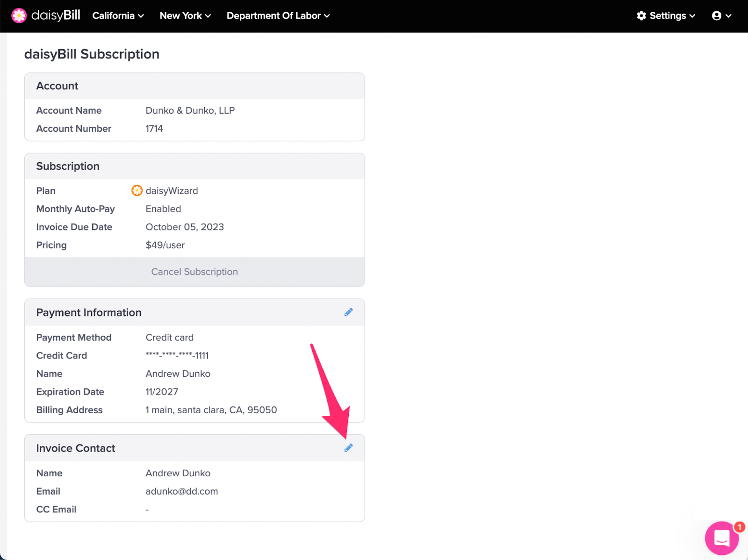Open the chat support bubble

tap(721, 538)
